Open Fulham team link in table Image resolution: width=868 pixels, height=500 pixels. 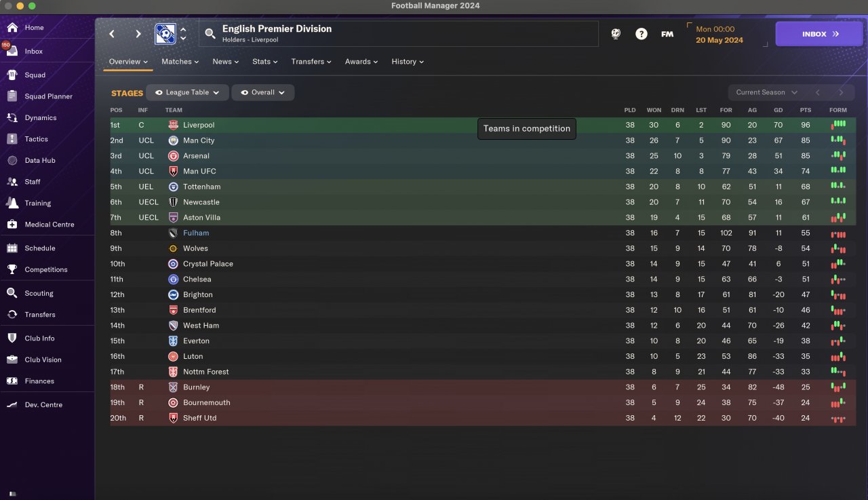coord(196,233)
